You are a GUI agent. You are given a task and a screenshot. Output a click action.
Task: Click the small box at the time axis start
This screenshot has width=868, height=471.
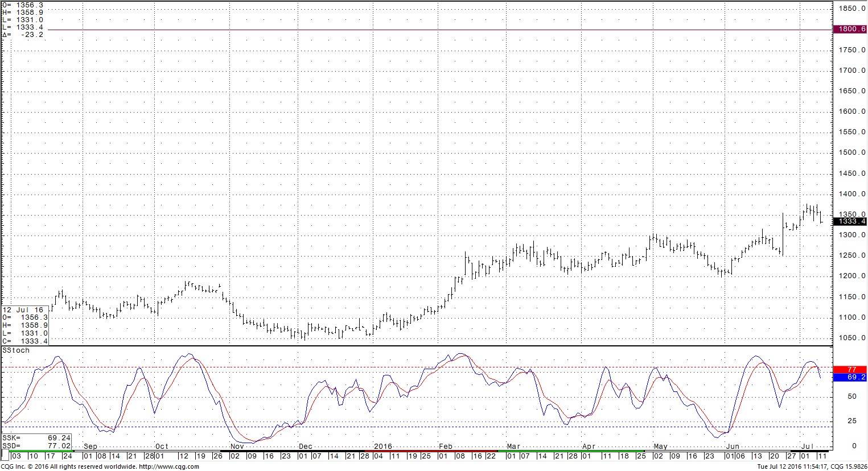coord(5,456)
